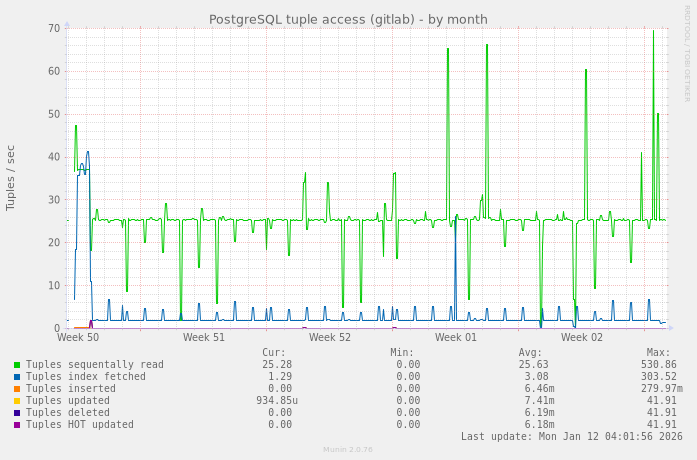Viewport: 697px width, 460px height.
Task: Click the green Tuples sequentally read swatch
Action: pos(17,365)
